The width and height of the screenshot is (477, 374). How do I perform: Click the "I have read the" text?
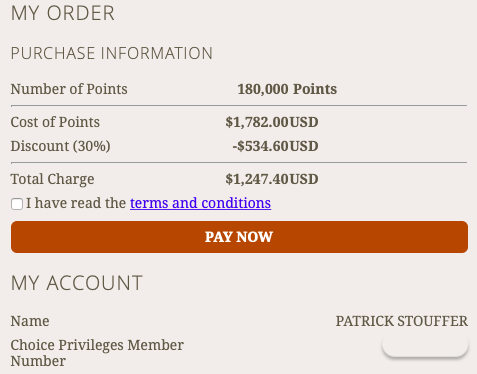pyautogui.click(x=76, y=203)
